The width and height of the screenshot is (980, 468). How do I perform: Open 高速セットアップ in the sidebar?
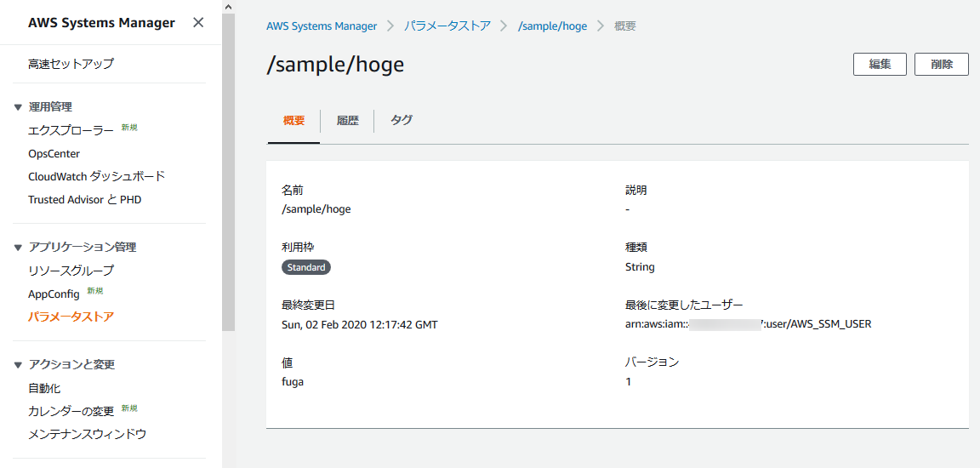tap(71, 64)
